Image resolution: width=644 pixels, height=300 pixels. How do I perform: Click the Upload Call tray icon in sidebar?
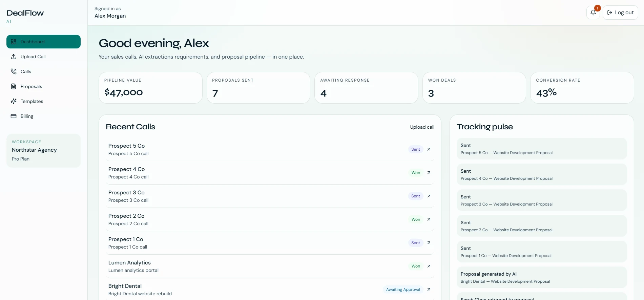coord(14,57)
